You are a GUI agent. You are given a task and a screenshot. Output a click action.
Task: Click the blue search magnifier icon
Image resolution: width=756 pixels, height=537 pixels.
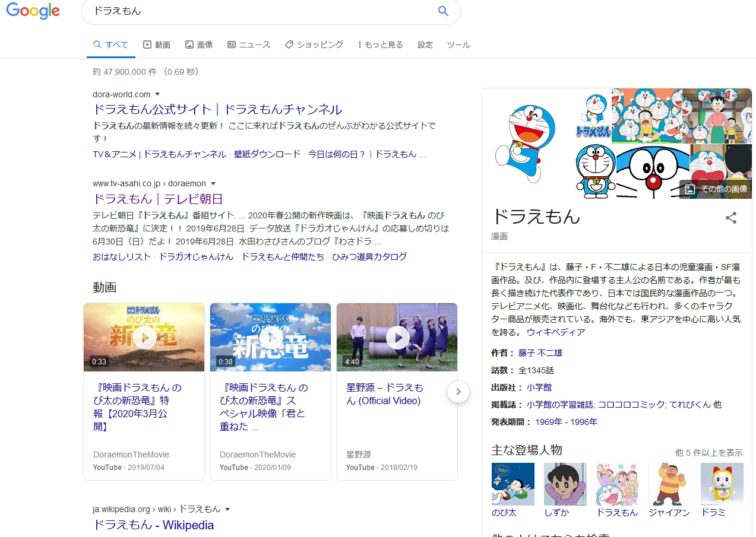coord(443,11)
